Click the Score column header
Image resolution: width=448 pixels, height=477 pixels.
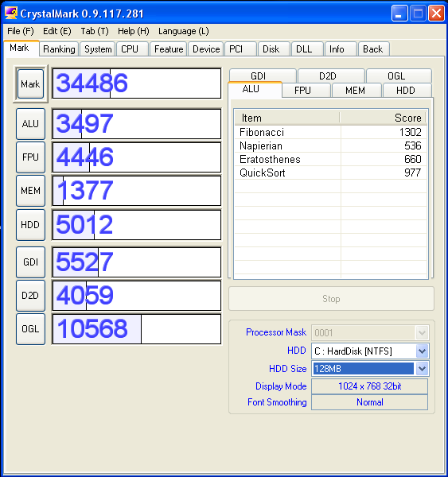[383, 118]
